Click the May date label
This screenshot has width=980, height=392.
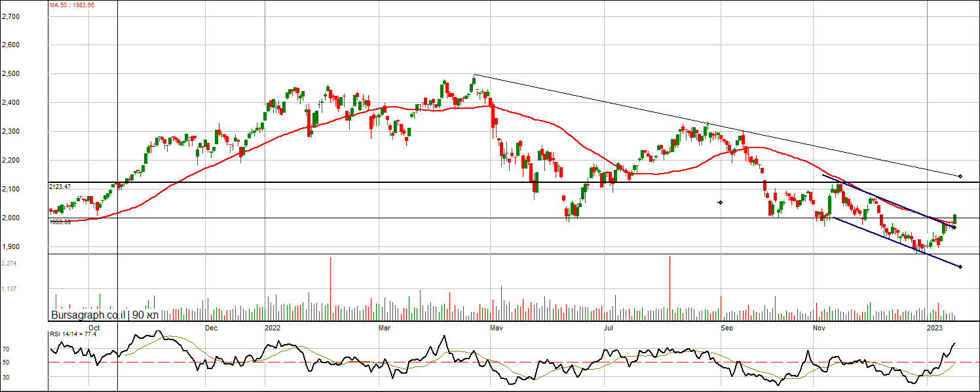(x=496, y=326)
